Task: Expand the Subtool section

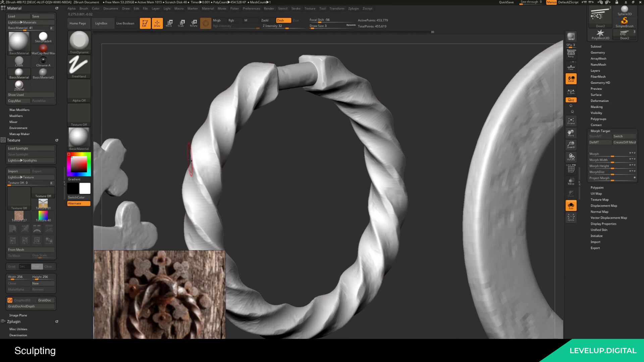Action: click(596, 46)
